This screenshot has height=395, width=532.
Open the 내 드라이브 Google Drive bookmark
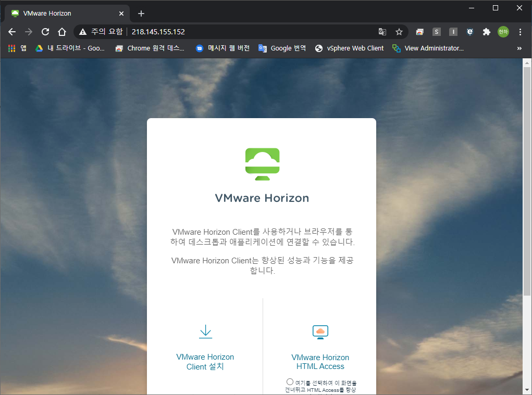coord(70,48)
